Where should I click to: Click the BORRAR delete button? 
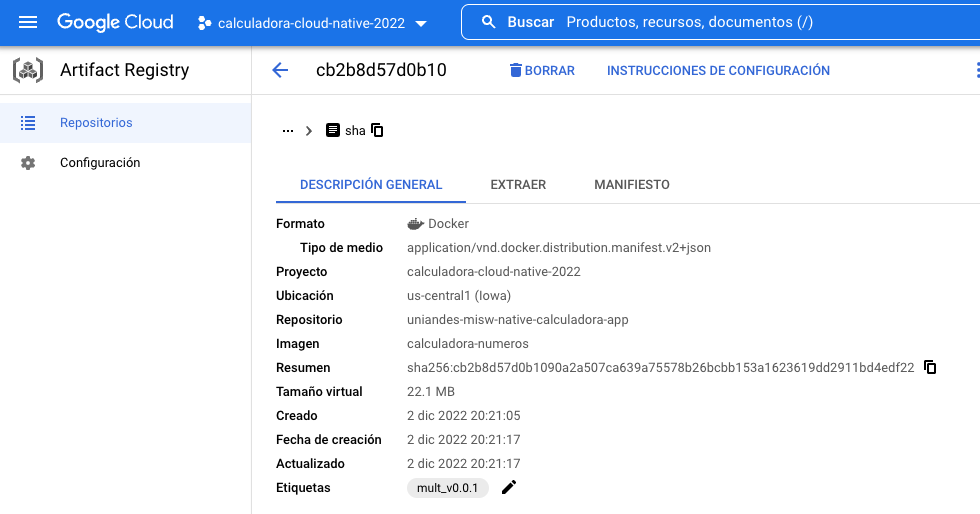coord(542,71)
